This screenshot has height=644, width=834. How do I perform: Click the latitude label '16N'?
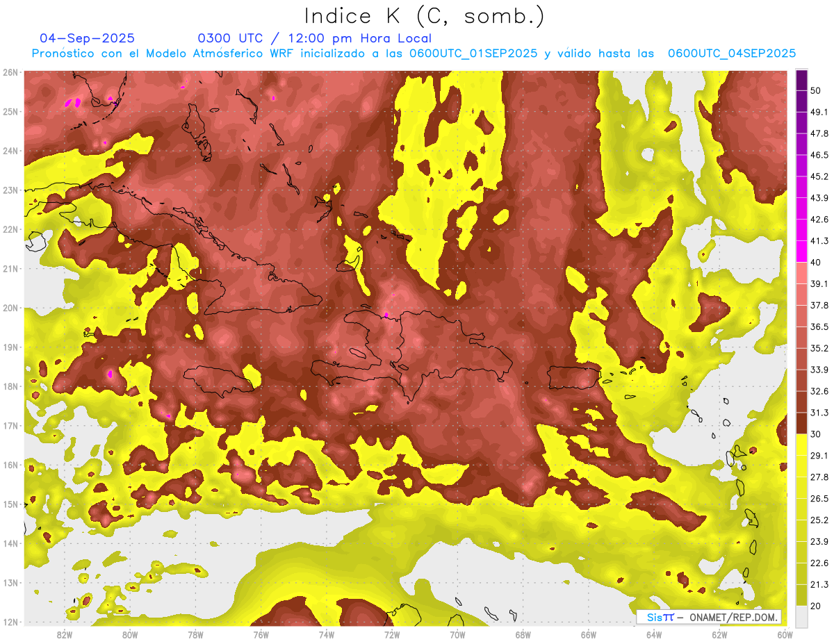pyautogui.click(x=10, y=465)
